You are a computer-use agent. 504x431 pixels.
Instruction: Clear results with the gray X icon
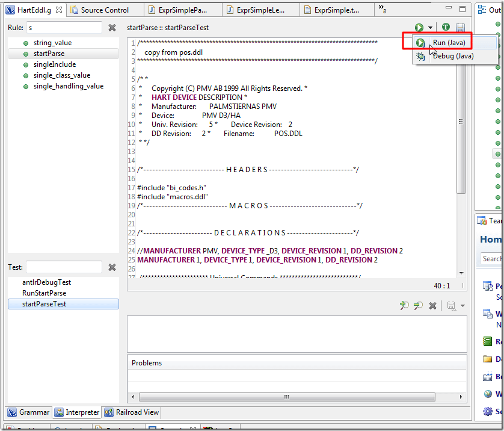coord(432,305)
